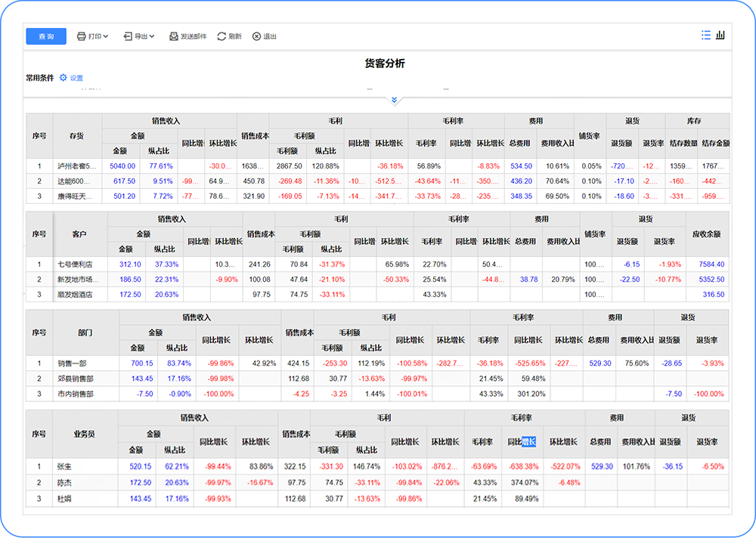The width and height of the screenshot is (756, 538).
Task: Switch to list view icon
Action: click(x=706, y=35)
